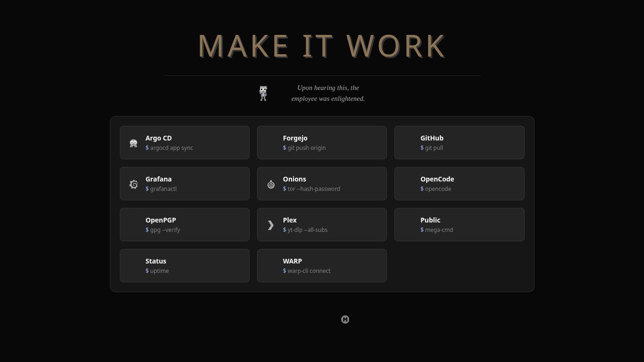Click the Onions service icon
The height and width of the screenshot is (362, 644).
click(x=271, y=184)
